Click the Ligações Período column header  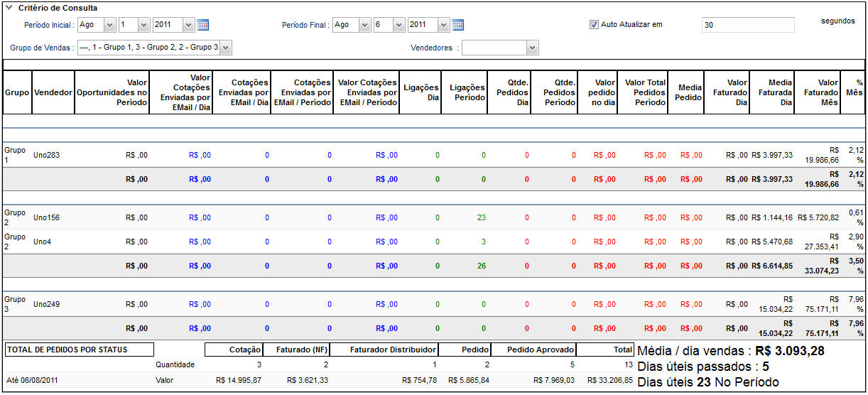(x=467, y=92)
